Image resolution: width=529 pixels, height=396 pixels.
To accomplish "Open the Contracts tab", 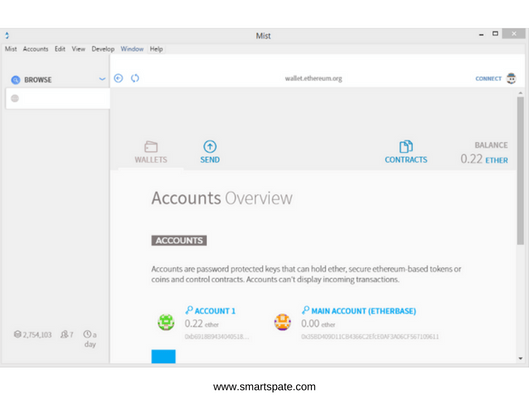I will click(406, 152).
